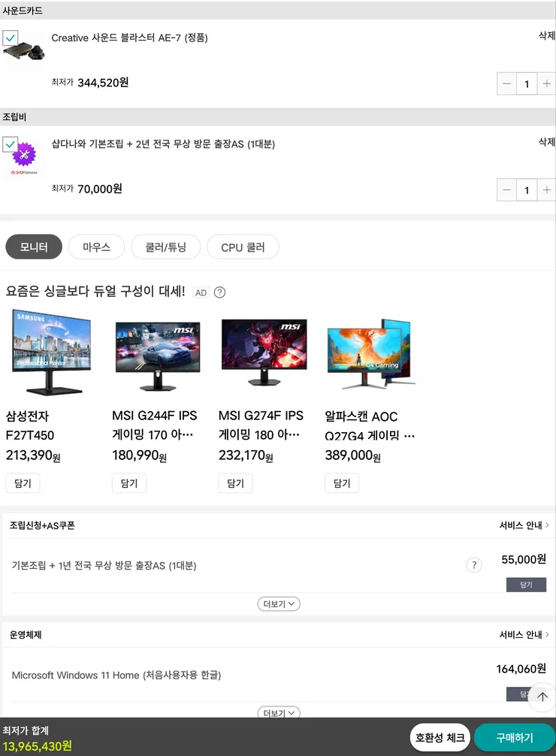Increase quantity of the Creative sound card
Screen dimensions: 556x756
(546, 84)
